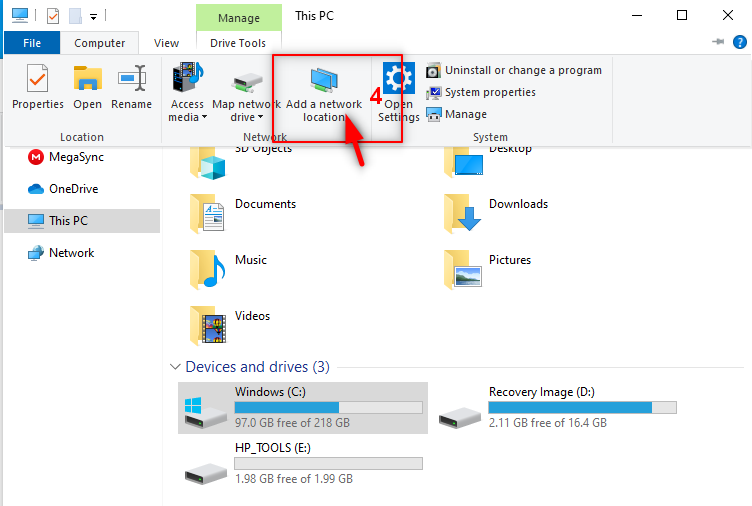Viewport: 752px width, 506px height.
Task: Click the This PC title bar icon
Action: 20,16
